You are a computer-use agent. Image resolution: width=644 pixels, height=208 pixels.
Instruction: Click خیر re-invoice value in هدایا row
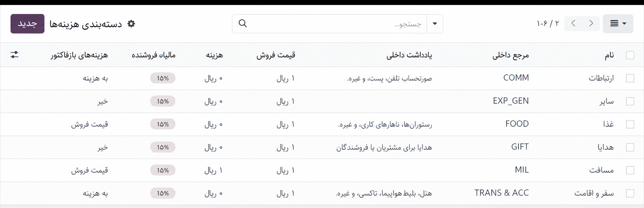[103, 147]
